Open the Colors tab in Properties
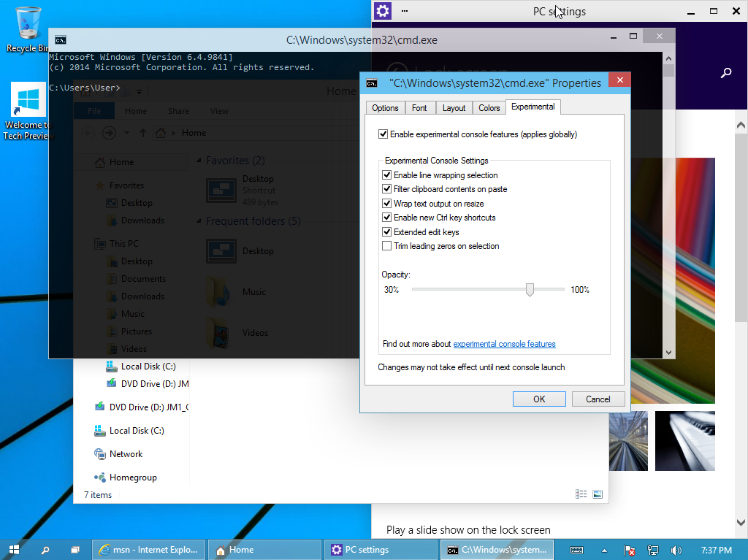748x560 pixels. click(x=489, y=108)
